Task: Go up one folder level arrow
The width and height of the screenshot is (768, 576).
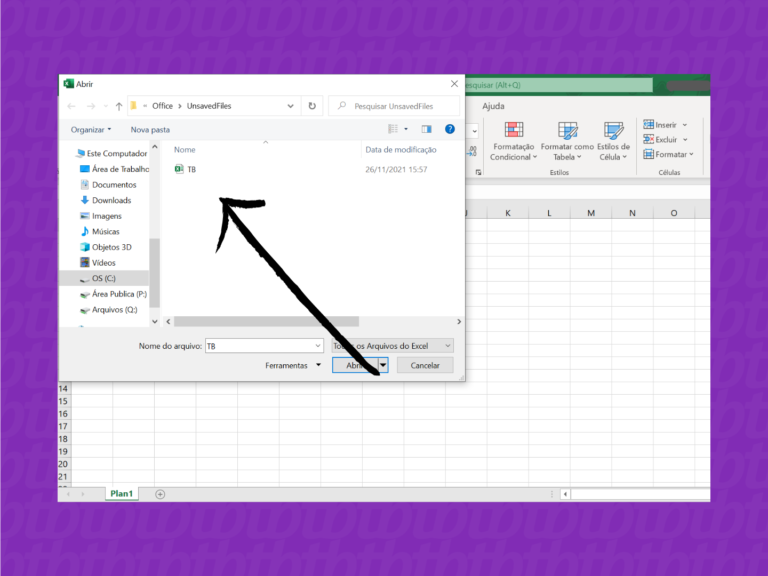Action: pos(119,106)
